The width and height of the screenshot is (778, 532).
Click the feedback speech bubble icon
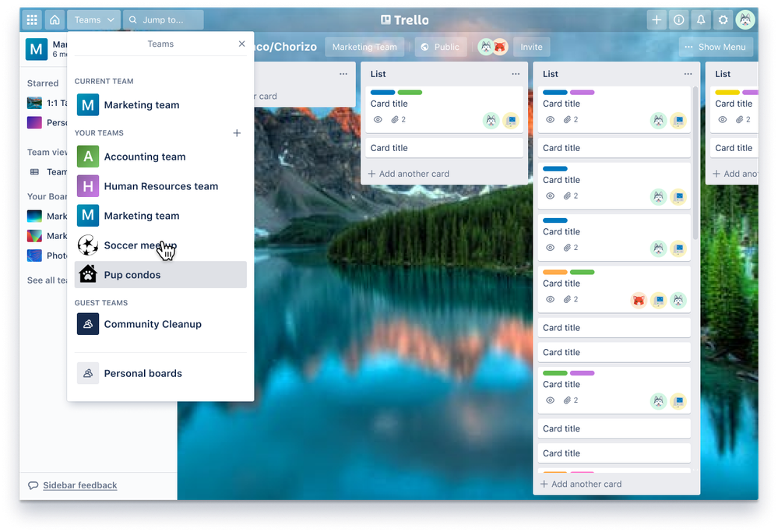[x=33, y=485]
